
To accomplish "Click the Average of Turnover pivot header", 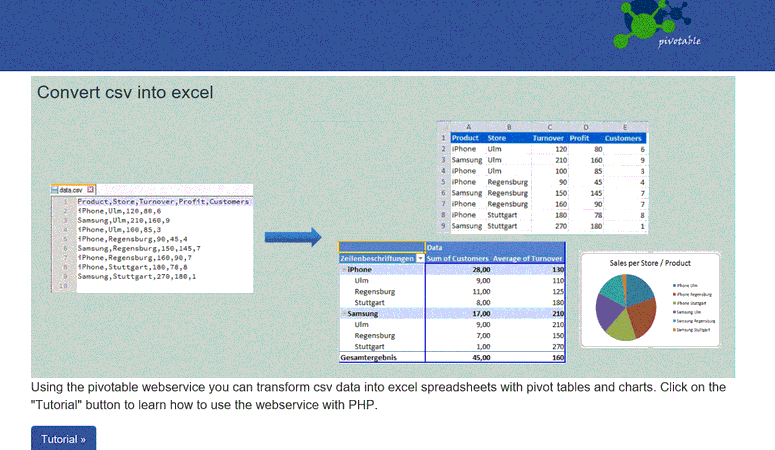I will coord(527,259).
